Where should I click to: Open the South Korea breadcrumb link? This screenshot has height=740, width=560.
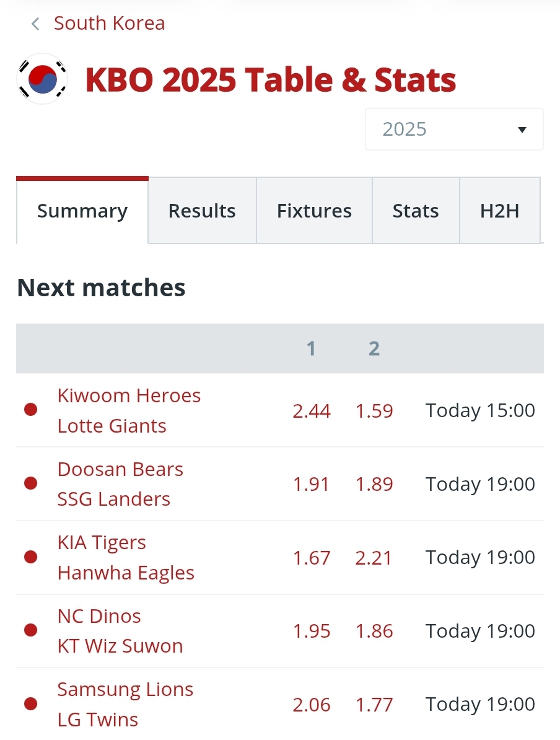109,24
